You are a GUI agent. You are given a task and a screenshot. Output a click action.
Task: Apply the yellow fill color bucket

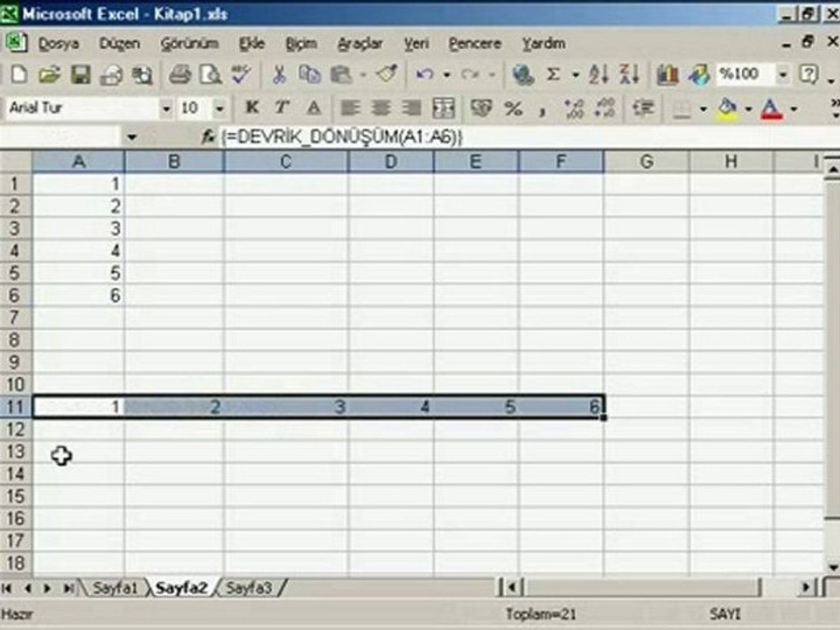coord(727,109)
